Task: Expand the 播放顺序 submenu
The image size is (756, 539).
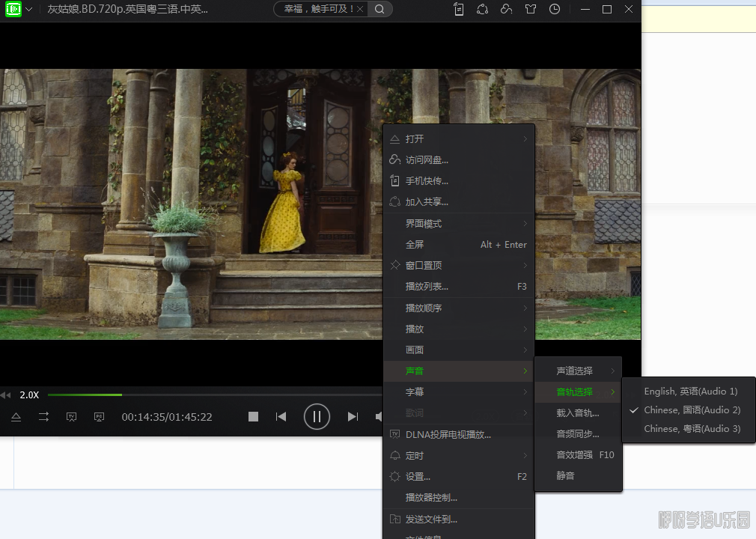Action: [459, 308]
